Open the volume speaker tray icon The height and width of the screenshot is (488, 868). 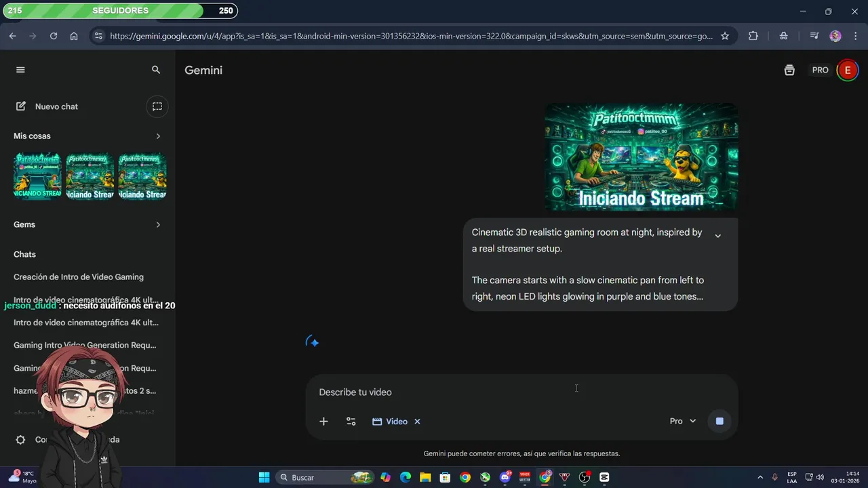coord(821,477)
